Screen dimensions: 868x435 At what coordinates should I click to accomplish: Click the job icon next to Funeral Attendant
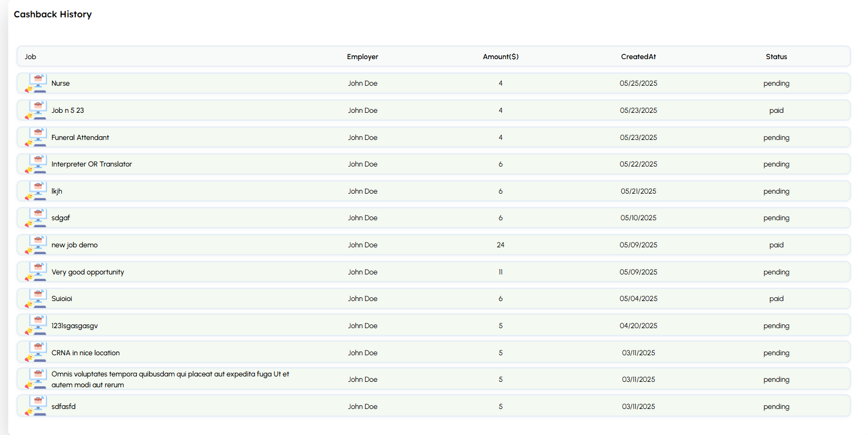coord(36,138)
